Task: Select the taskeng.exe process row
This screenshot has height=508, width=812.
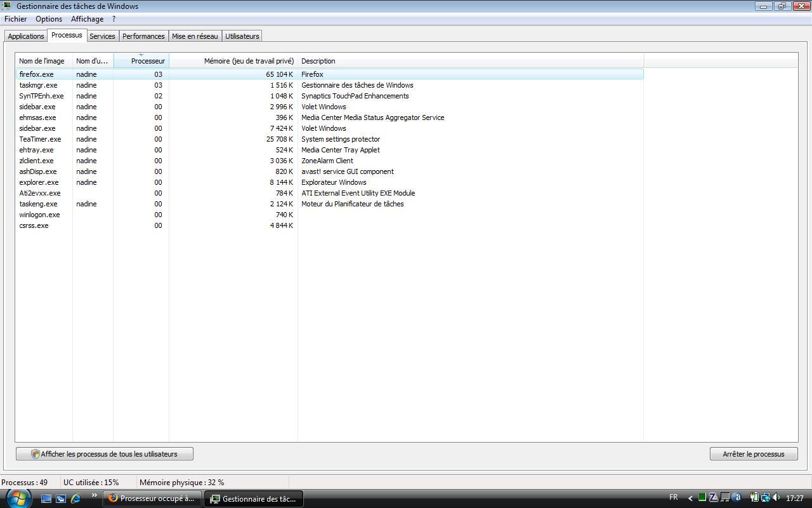Action: [330, 204]
